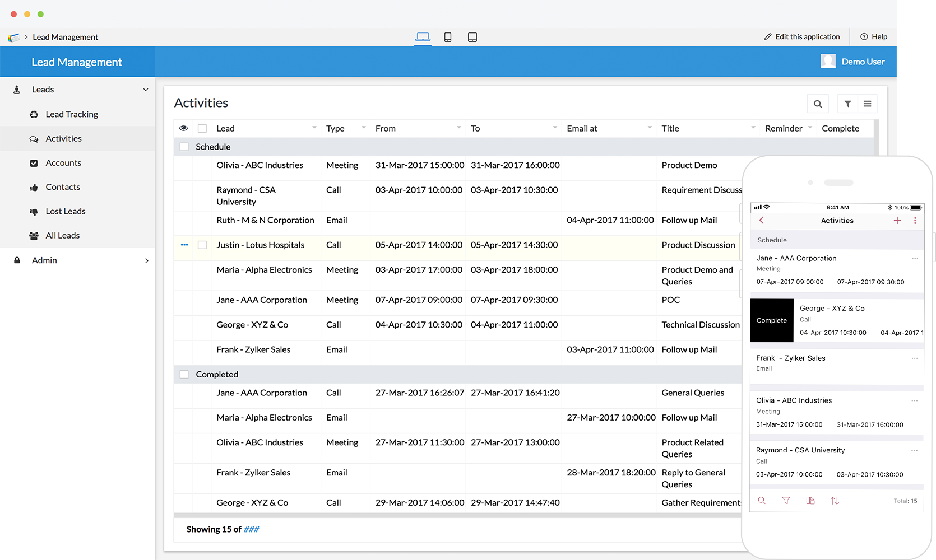Switch to tablet preview icon
This screenshot has height=560, width=936.
(472, 37)
